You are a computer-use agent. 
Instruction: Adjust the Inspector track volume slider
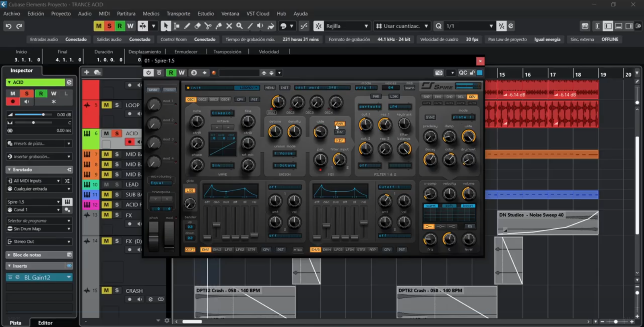[x=43, y=115]
